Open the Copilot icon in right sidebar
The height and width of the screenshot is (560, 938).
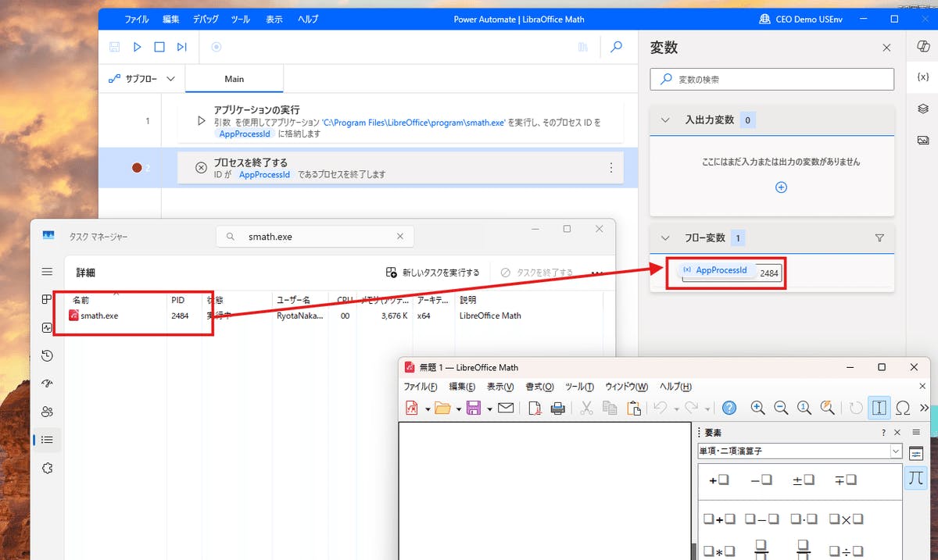click(x=922, y=48)
